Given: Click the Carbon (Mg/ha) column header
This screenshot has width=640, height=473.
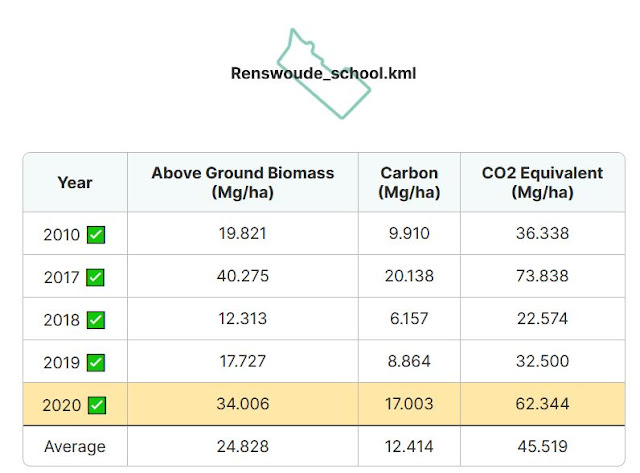Looking at the screenshot, I should coord(409,182).
